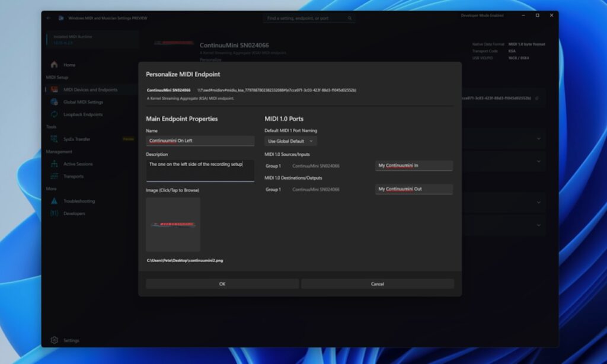
Task: Select the Name field containing Continuumini On Left
Action: tap(200, 141)
